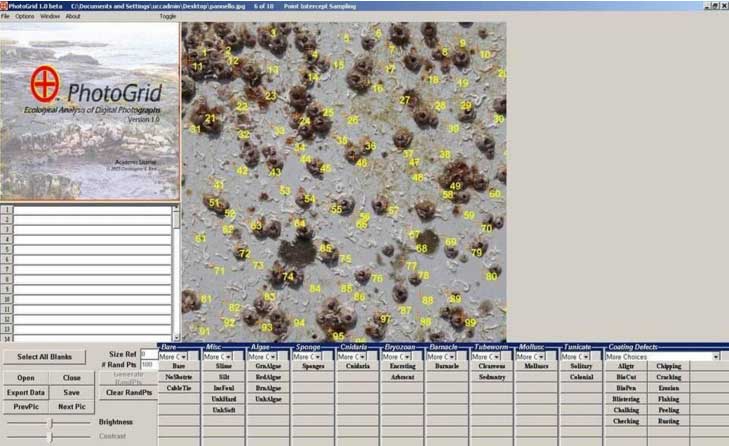Open the Coating Defects More Choices dropdown
The image size is (729, 446).
point(716,357)
